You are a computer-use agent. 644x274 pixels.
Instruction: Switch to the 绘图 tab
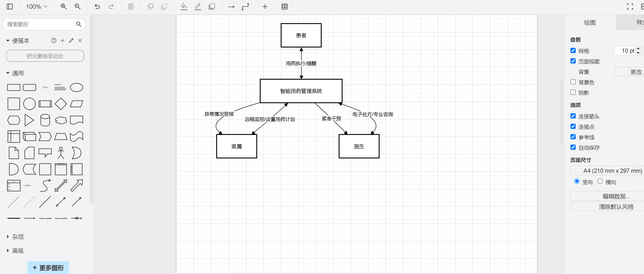(590, 22)
